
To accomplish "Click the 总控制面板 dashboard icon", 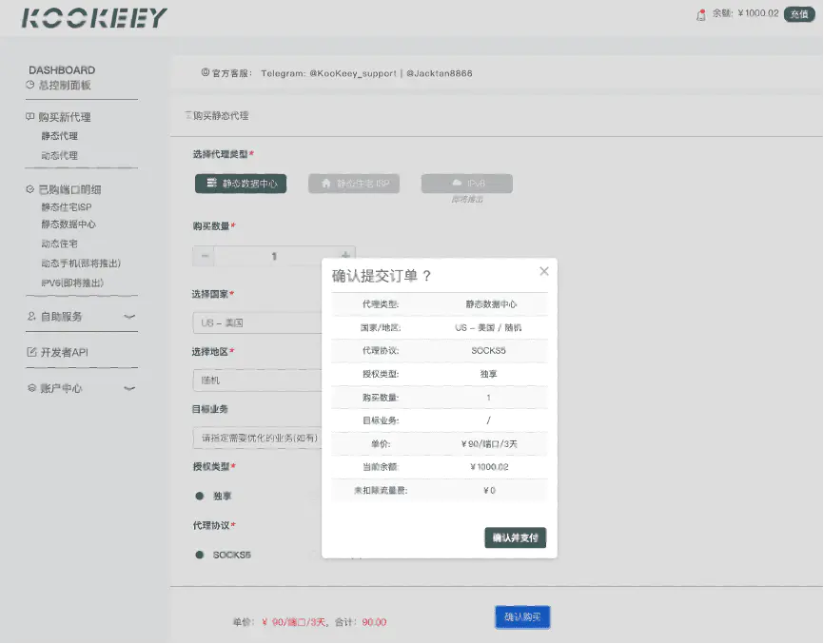I will click(30, 86).
